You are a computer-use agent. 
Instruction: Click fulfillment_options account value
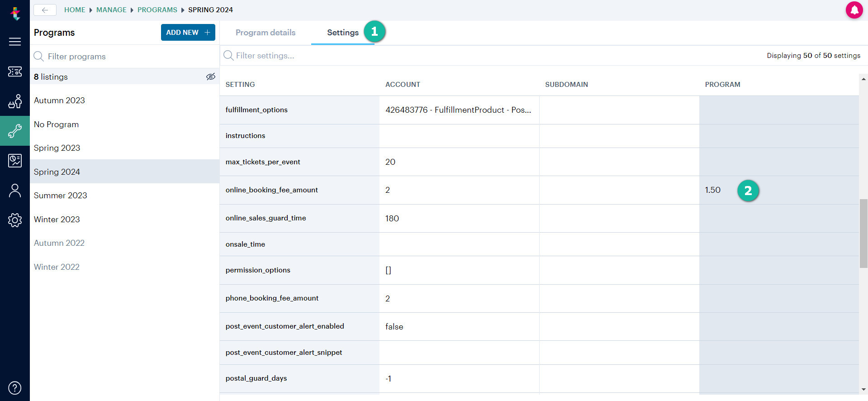[x=458, y=110]
